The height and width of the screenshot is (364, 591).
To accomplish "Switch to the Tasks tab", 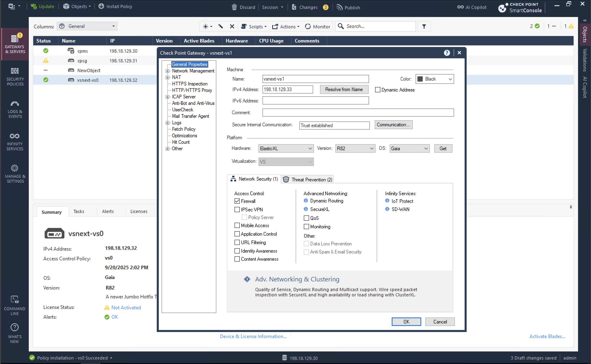I will (x=79, y=211).
